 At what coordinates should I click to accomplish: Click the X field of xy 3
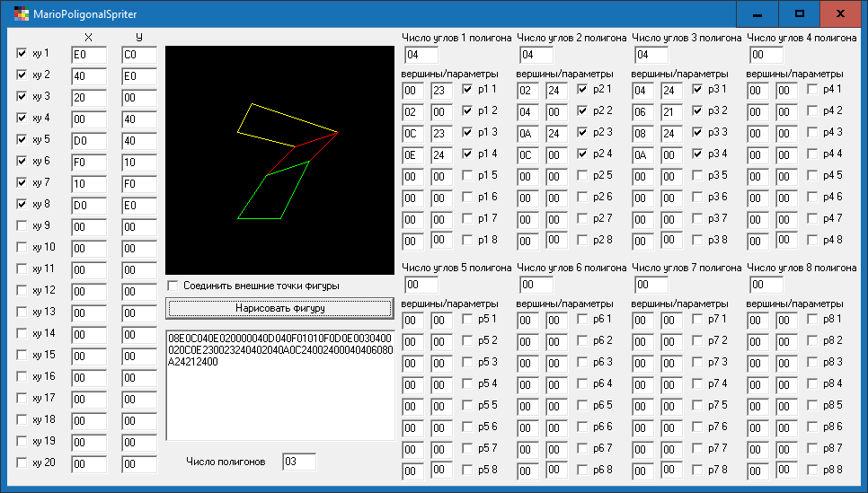coord(89,98)
